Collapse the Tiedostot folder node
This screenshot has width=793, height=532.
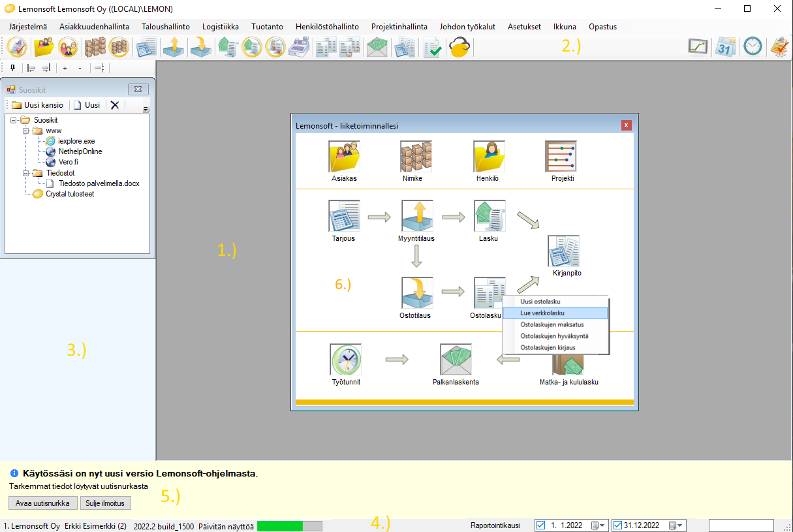point(25,173)
